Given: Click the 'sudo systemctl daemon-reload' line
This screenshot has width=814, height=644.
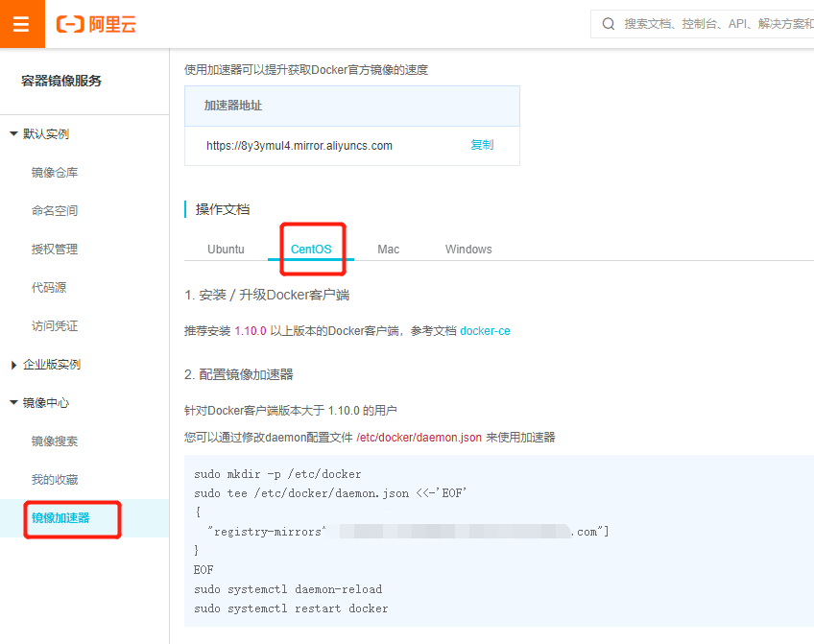Looking at the screenshot, I should click(288, 589).
